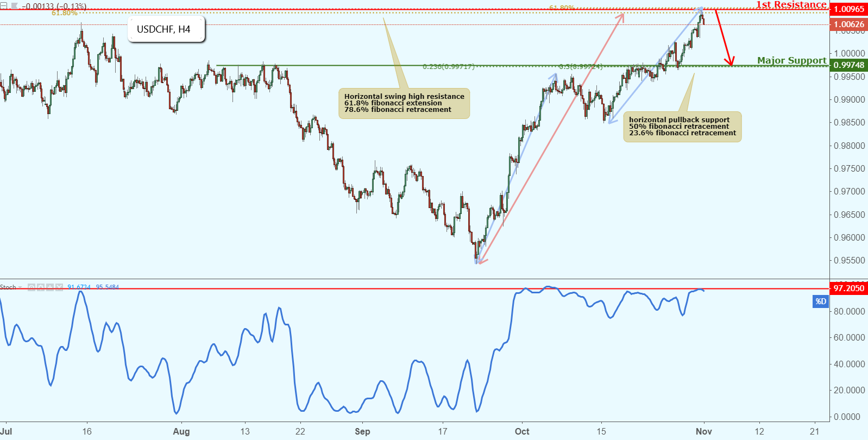The image size is (868, 440).
Task: Click the 0.95500 price scale value
Action: tap(850, 260)
